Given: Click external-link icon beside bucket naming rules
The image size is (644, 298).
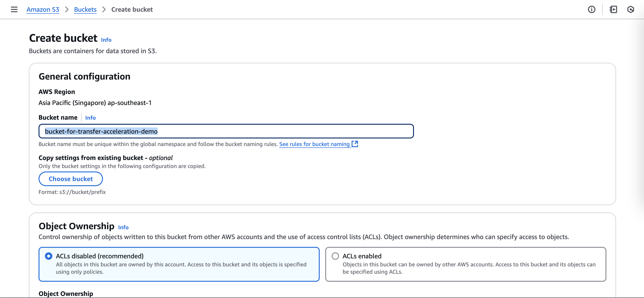Looking at the screenshot, I should click(355, 144).
